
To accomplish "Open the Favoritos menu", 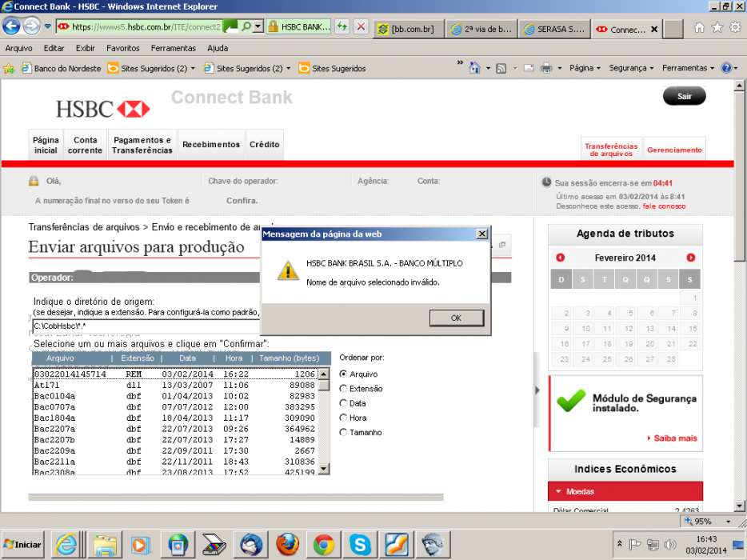I will (x=123, y=48).
